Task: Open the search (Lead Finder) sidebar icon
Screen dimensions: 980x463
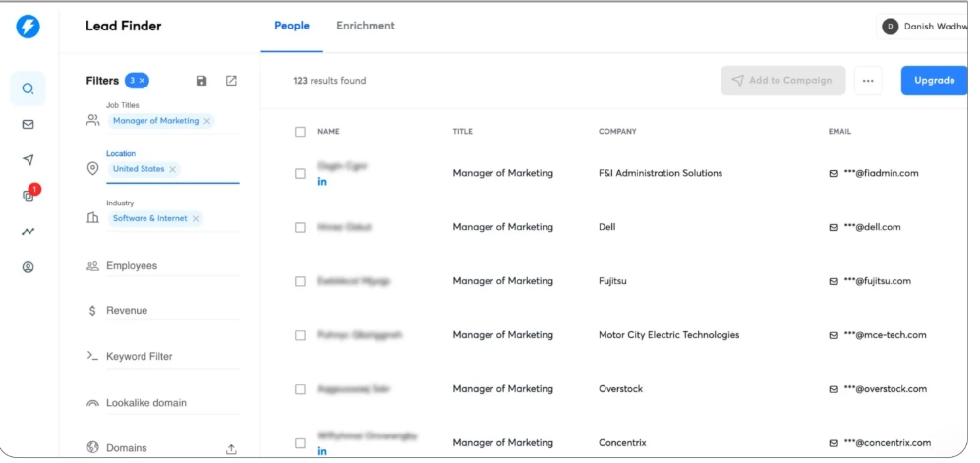Action: pos(29,88)
